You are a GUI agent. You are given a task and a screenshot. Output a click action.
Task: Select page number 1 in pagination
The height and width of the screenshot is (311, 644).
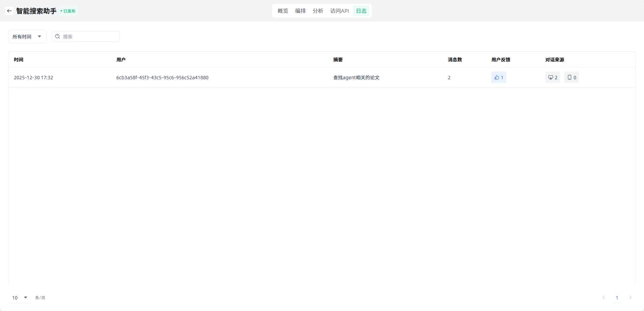click(617, 298)
